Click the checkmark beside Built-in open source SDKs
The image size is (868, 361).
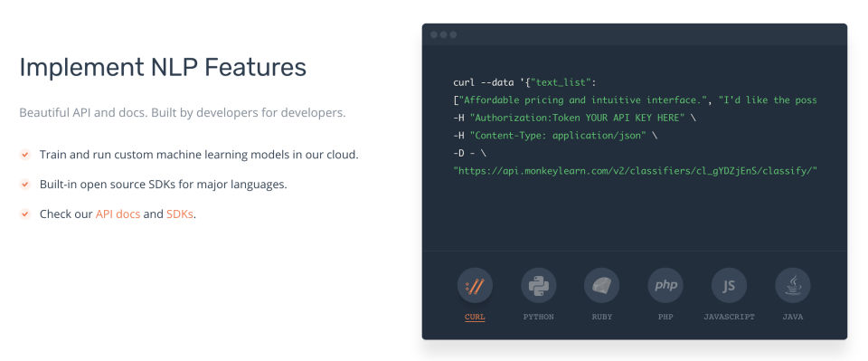25,185
